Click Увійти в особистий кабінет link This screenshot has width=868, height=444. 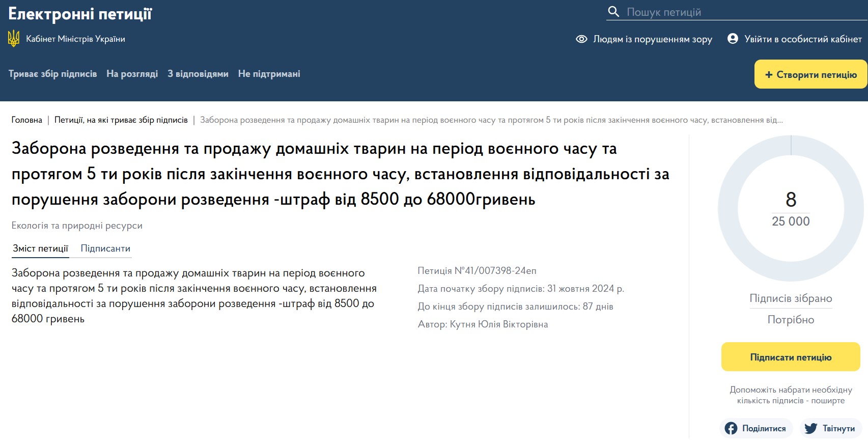tap(803, 39)
